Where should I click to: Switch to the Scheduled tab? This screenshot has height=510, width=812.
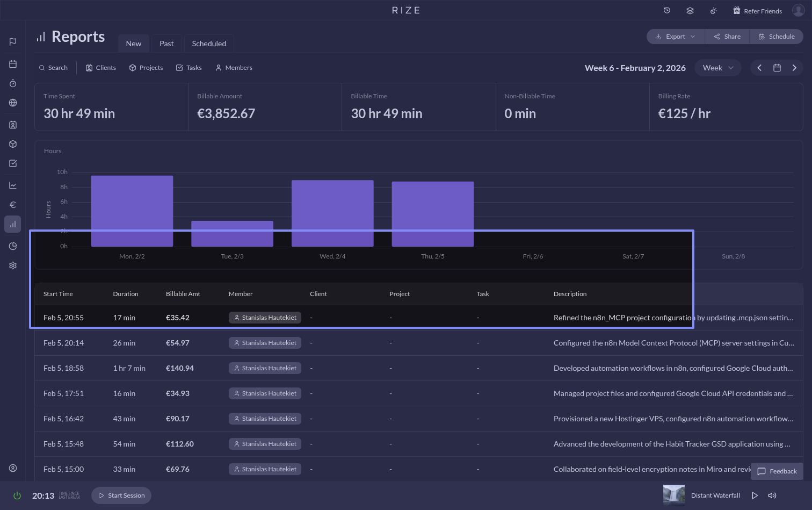click(209, 44)
